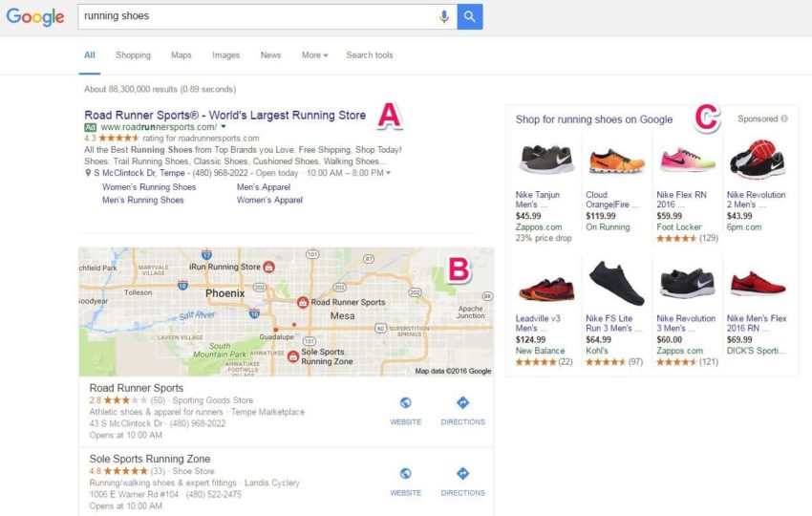Get directions to Sole Sports Running Zone
Screen dimensions: 812x516
click(x=462, y=474)
